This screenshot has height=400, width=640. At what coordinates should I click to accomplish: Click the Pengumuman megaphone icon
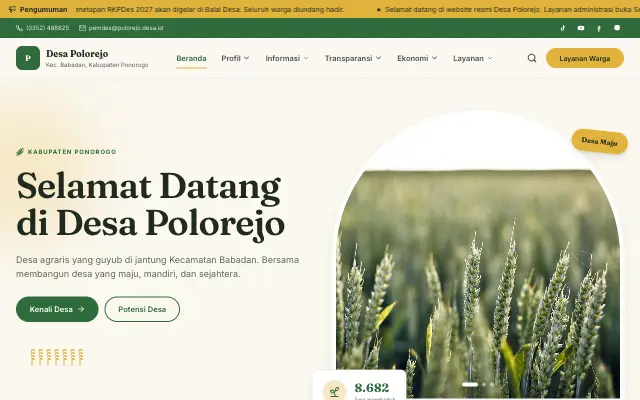[x=12, y=9]
